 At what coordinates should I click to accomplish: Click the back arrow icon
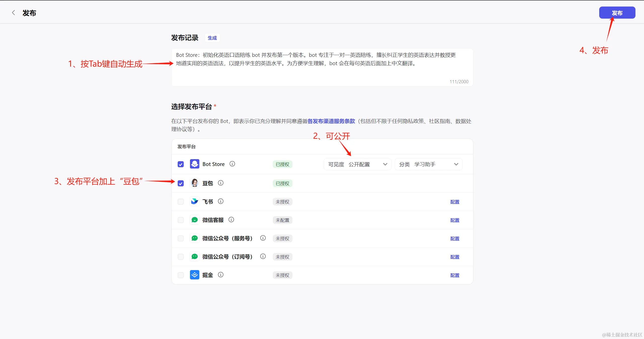tap(14, 13)
